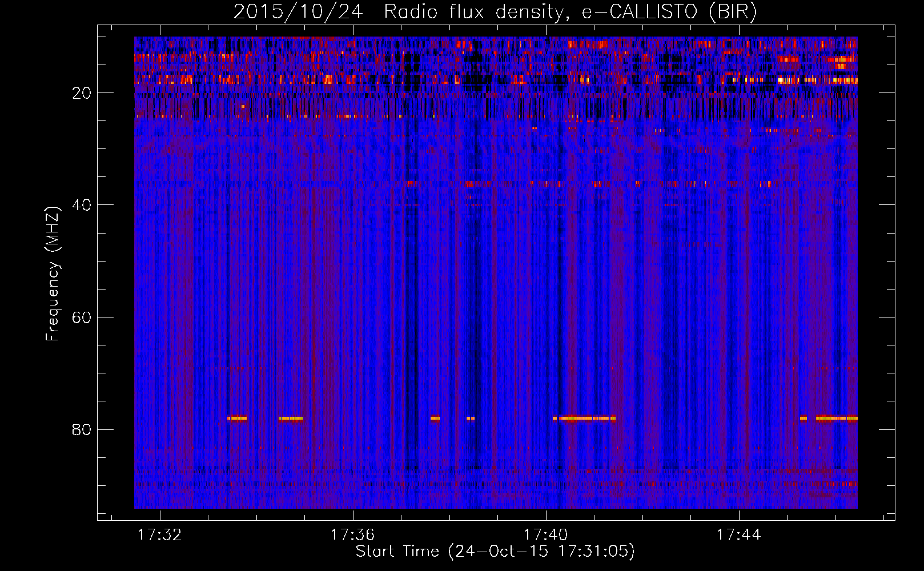Click the 17:40 time tick label
This screenshot has width=924, height=571.
tap(546, 534)
